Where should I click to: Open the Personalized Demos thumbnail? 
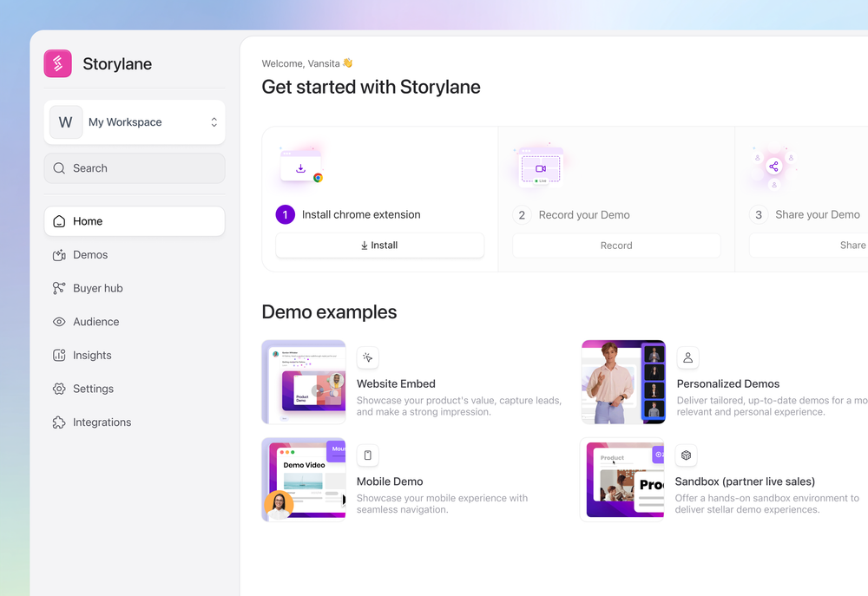coord(623,383)
